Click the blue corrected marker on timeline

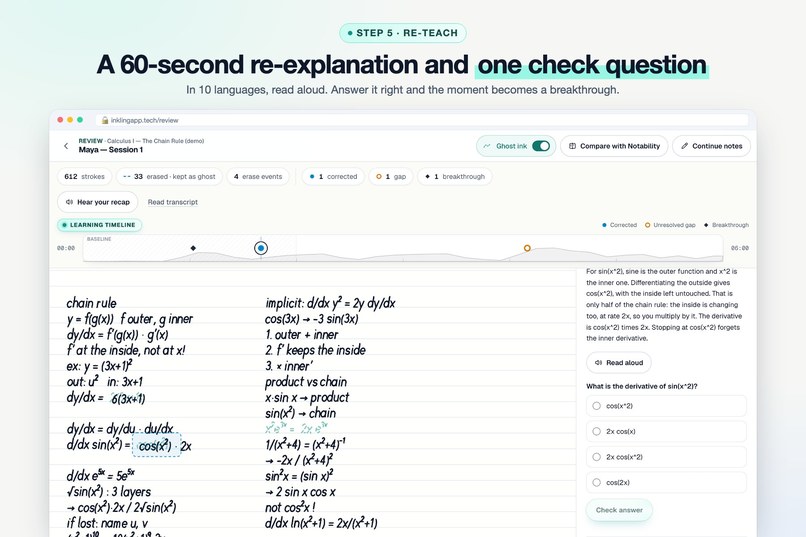pyautogui.click(x=261, y=248)
